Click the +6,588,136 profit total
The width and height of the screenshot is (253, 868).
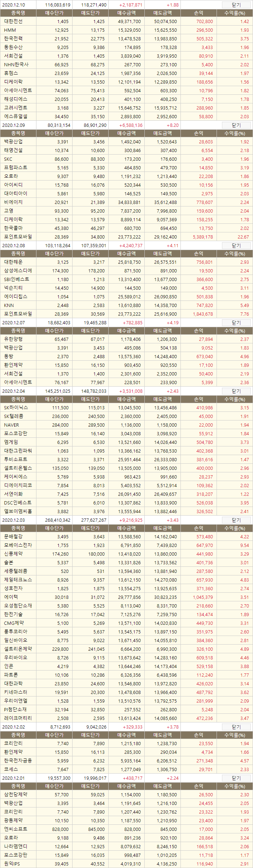click(x=131, y=125)
